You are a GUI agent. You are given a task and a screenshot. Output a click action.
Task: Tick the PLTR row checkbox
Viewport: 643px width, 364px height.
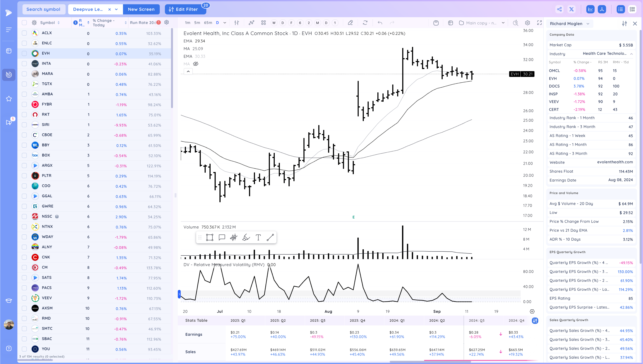pyautogui.click(x=24, y=176)
